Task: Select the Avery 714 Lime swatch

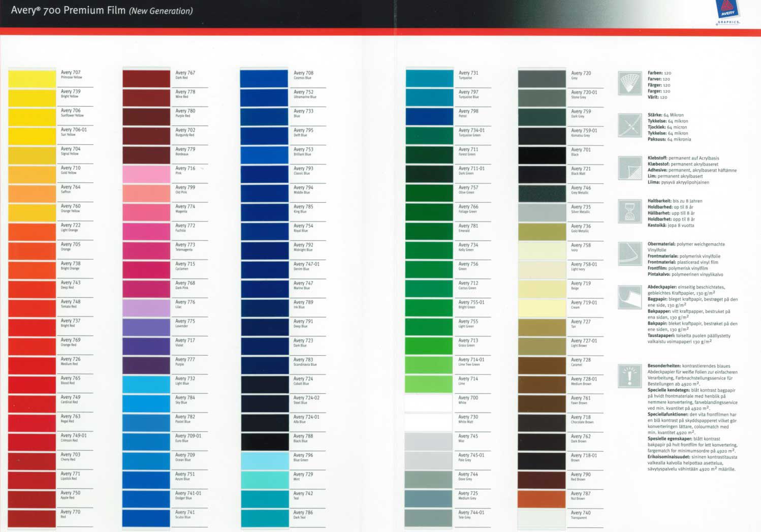Action: [429, 385]
